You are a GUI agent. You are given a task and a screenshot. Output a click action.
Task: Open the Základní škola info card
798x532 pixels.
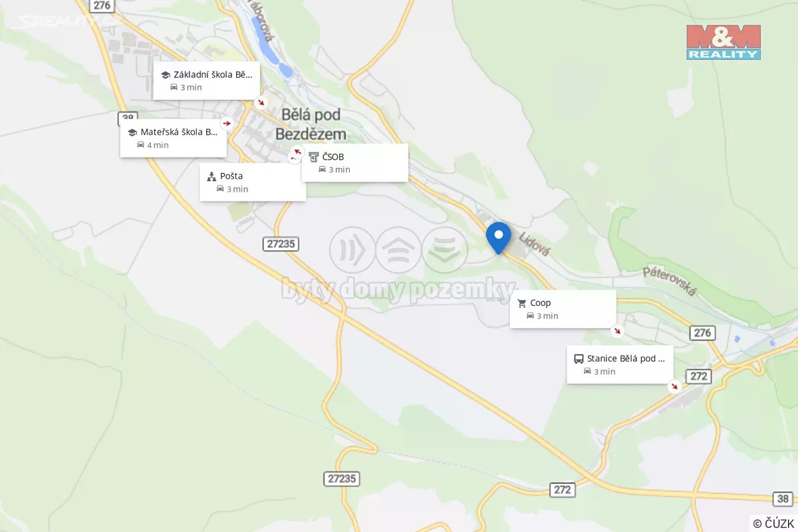(206, 80)
